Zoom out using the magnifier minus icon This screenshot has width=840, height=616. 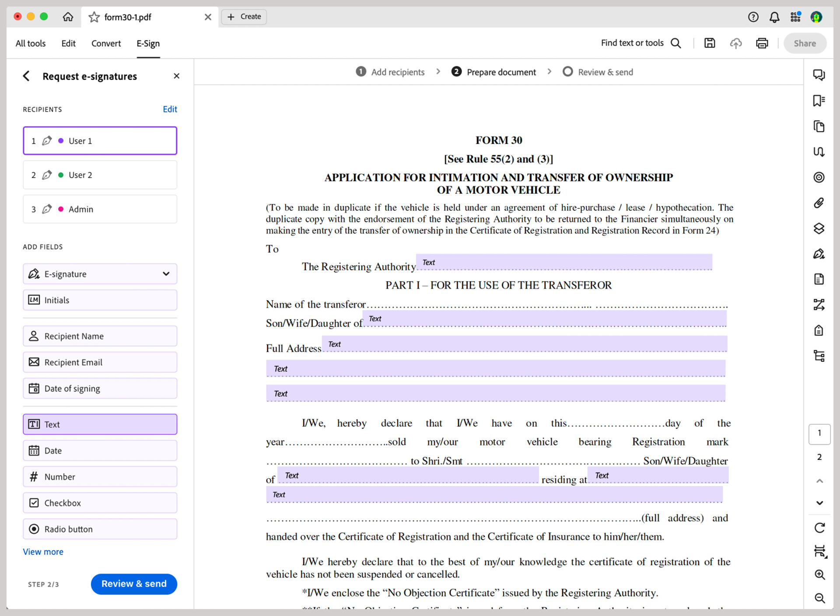[x=819, y=598]
